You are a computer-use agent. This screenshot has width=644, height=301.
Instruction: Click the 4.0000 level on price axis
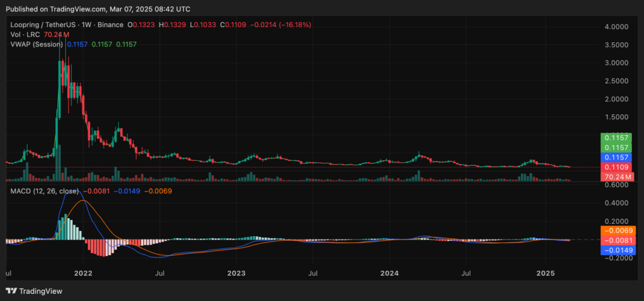617,27
